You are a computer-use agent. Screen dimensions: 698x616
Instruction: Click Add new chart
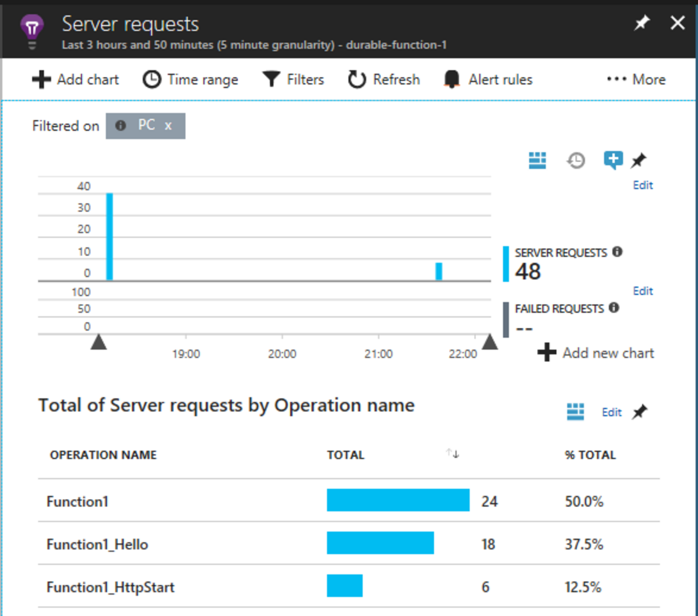[x=596, y=353]
